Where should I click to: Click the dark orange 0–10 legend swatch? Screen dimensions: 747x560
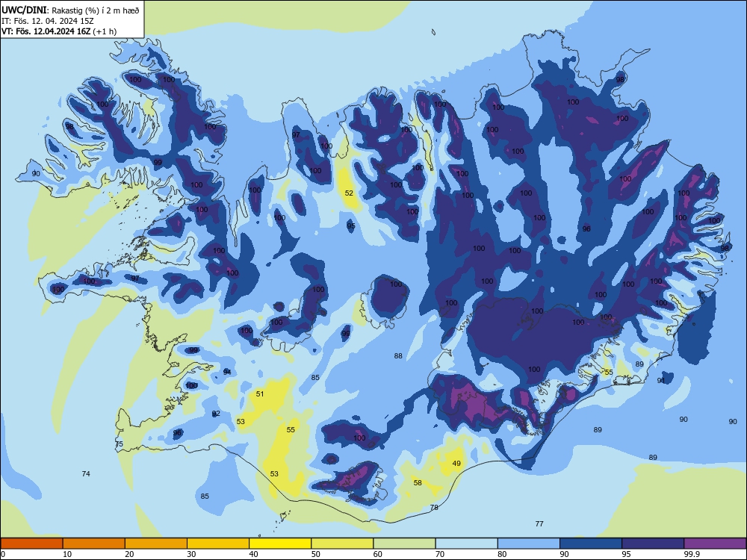point(31,544)
